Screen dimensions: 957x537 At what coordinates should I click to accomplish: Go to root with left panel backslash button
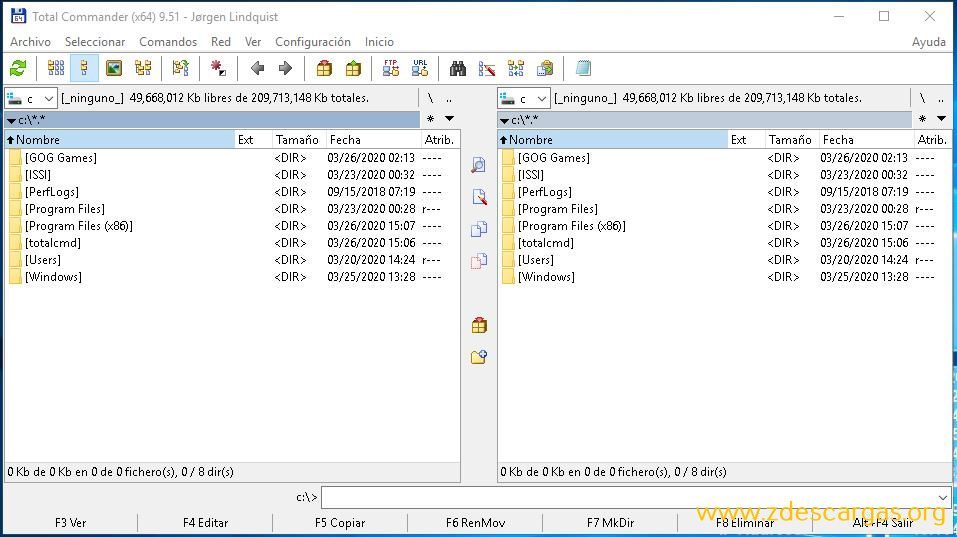[x=430, y=98]
